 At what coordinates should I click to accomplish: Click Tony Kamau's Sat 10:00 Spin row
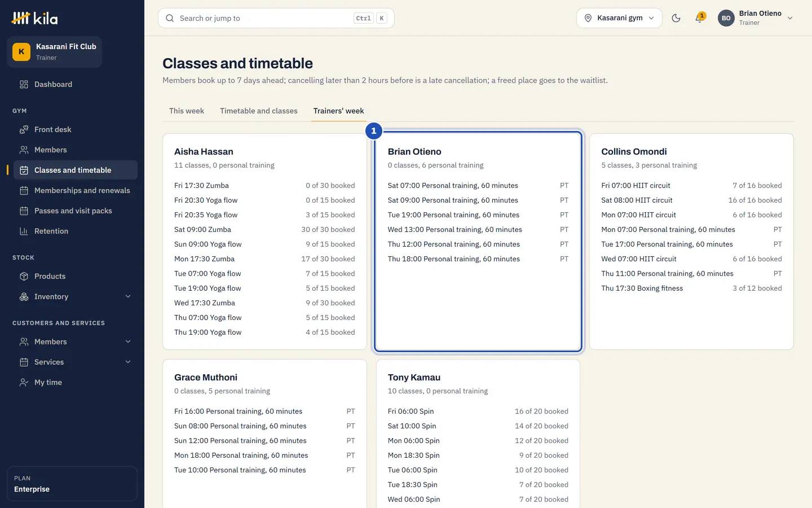click(478, 426)
